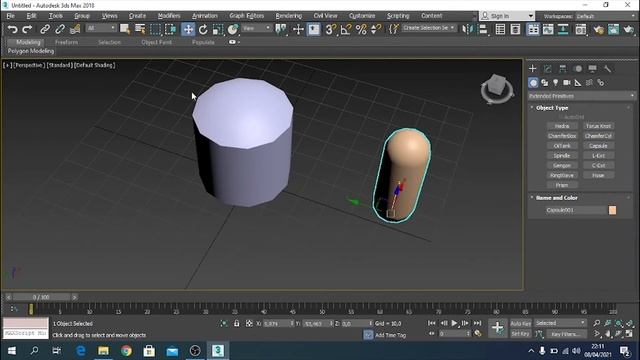
Task: Click the Torus Knot primitive button
Action: pyautogui.click(x=598, y=126)
